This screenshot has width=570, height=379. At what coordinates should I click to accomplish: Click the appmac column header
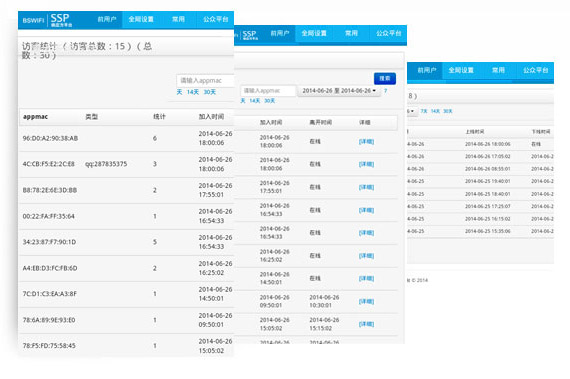point(35,117)
